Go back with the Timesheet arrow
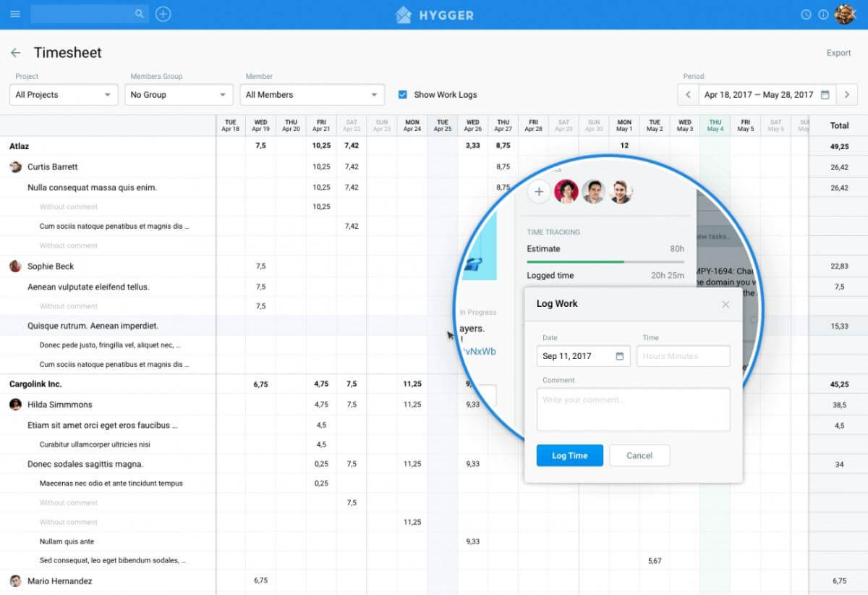The width and height of the screenshot is (868, 595). (x=15, y=53)
